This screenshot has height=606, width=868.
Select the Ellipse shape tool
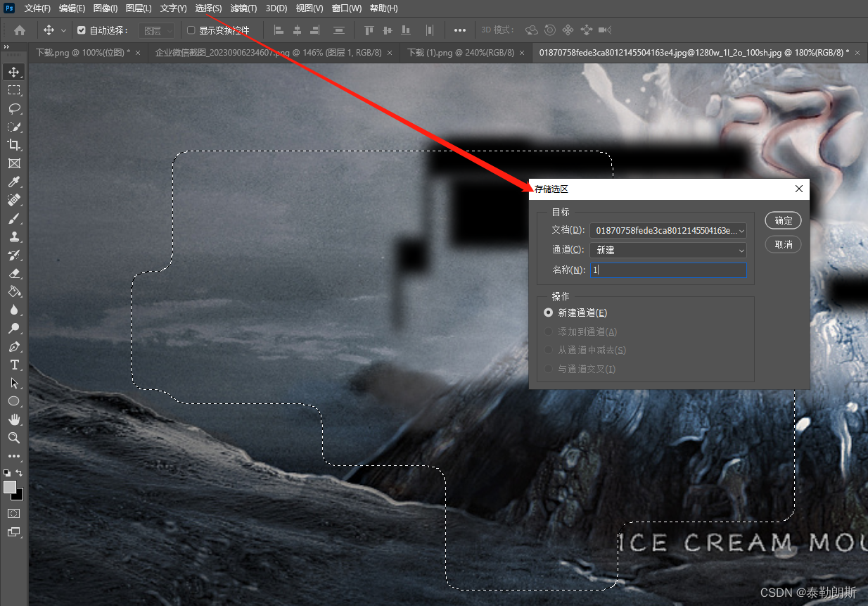click(x=14, y=401)
